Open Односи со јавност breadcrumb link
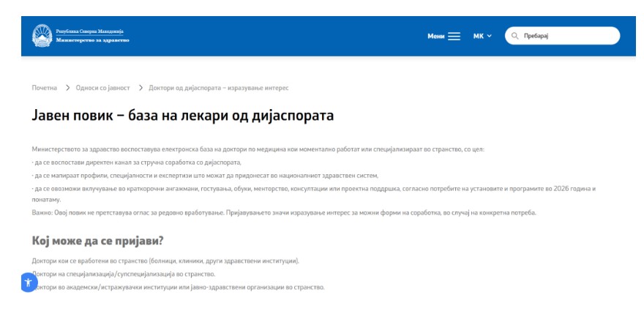 tap(102, 88)
